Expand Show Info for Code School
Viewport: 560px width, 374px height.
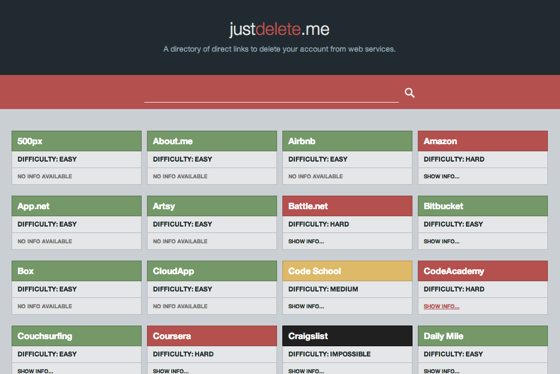pyautogui.click(x=306, y=306)
